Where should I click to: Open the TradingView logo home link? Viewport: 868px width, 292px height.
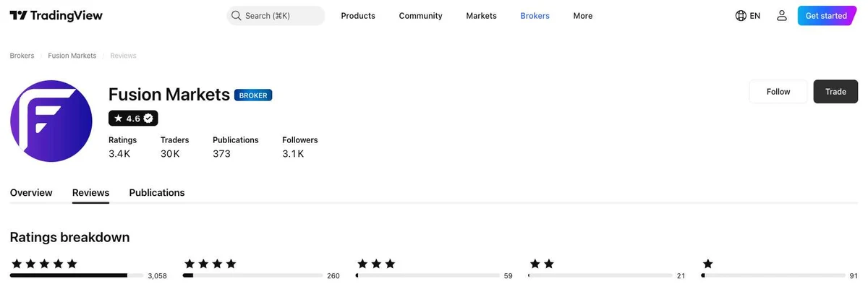pos(56,16)
